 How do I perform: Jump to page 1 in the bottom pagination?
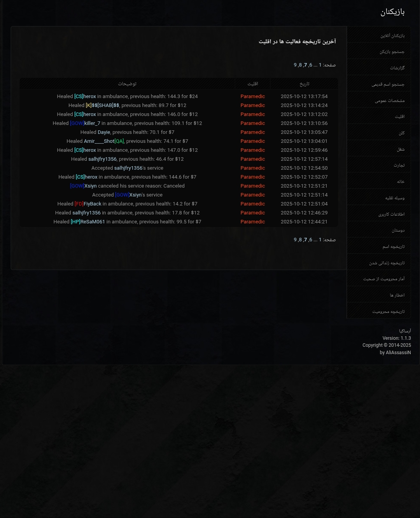click(x=320, y=240)
